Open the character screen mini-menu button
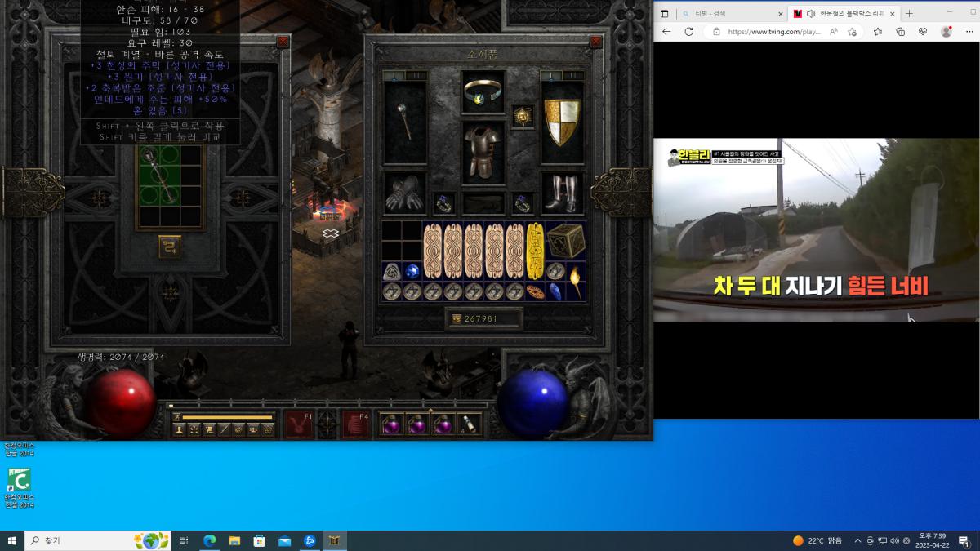Screen dimensions: 980x551 click(x=179, y=429)
